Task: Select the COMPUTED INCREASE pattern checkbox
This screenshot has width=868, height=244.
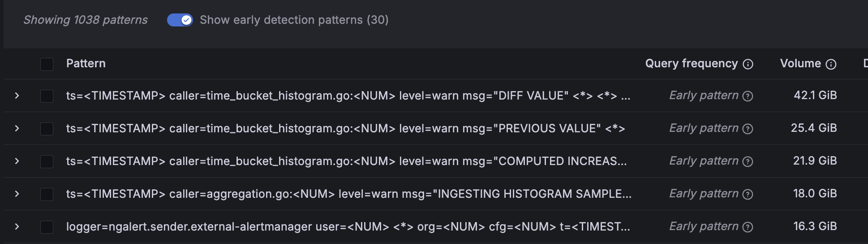Action: coord(47,161)
